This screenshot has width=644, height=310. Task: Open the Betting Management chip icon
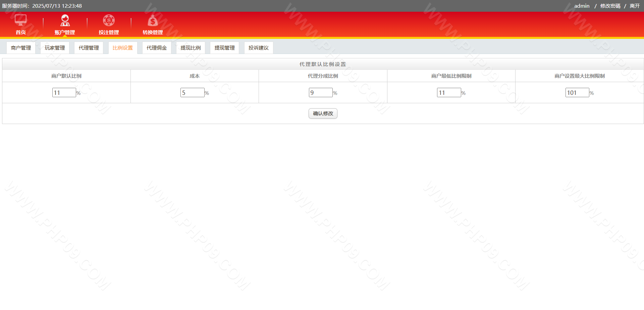(109, 20)
